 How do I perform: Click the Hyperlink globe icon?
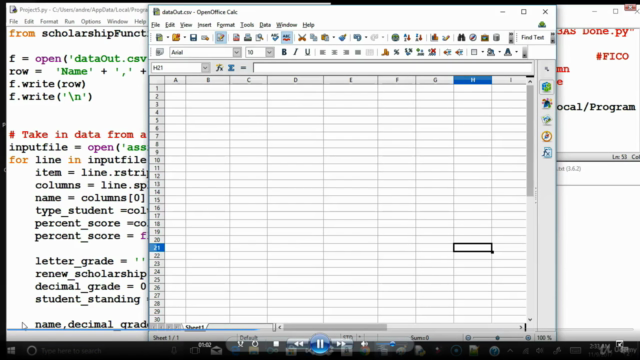pos(395,38)
